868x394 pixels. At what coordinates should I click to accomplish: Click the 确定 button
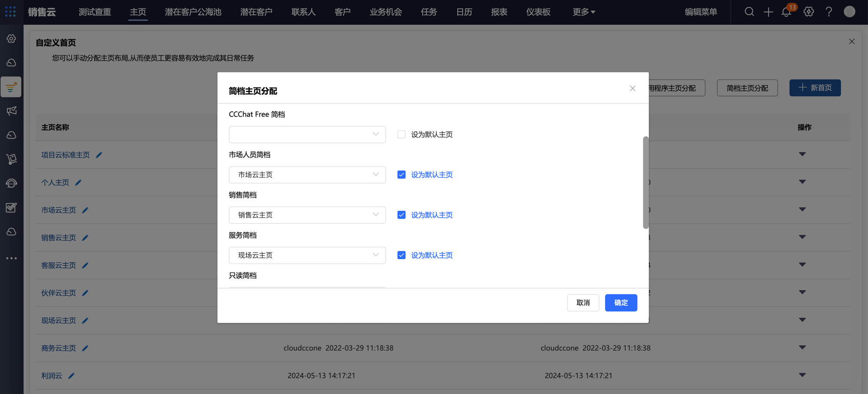pos(621,303)
